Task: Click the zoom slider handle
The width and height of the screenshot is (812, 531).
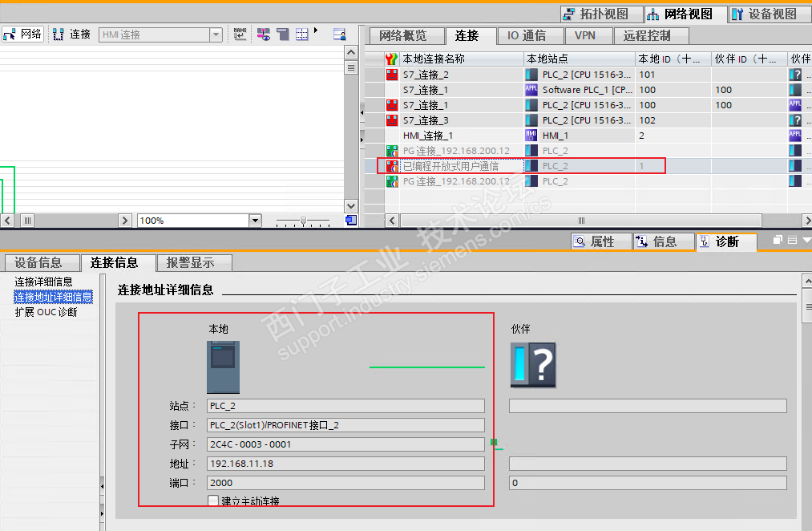Action: tap(304, 221)
